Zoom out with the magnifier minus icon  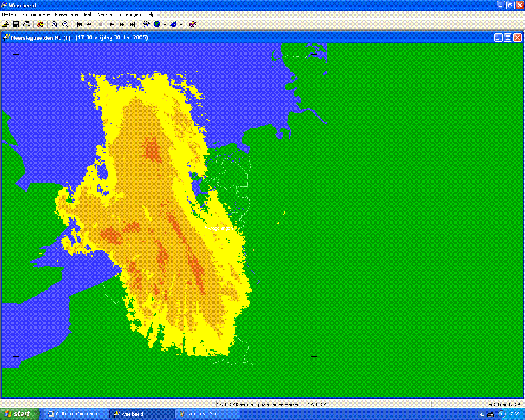[65, 25]
